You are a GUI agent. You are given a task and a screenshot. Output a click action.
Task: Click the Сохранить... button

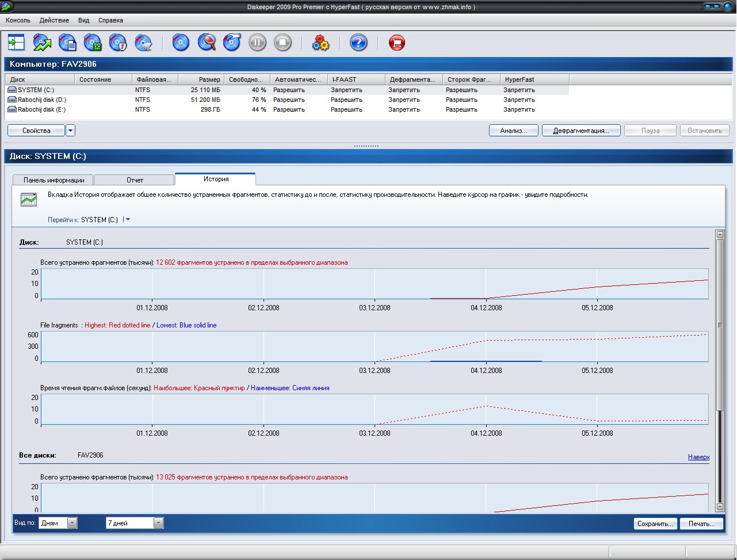(x=655, y=524)
